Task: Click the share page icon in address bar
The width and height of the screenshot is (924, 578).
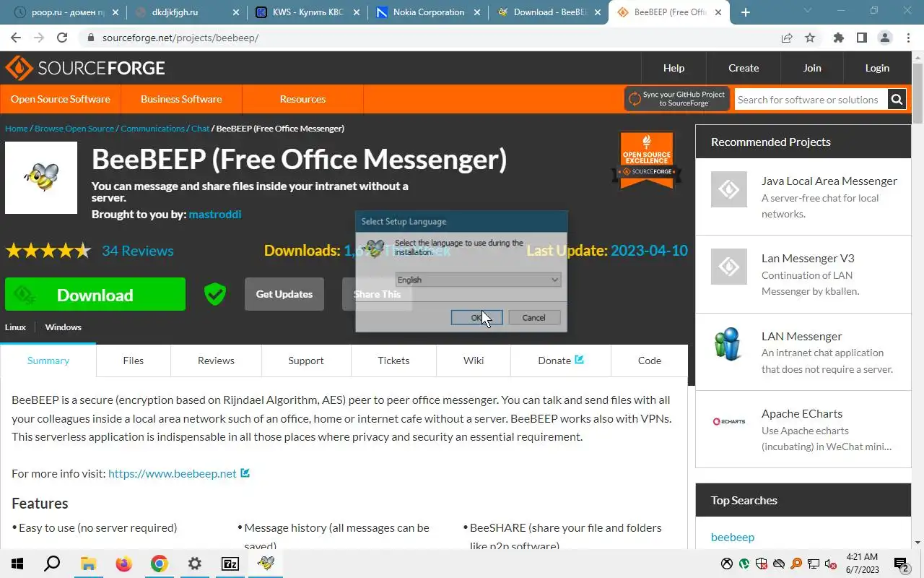Action: (x=787, y=38)
